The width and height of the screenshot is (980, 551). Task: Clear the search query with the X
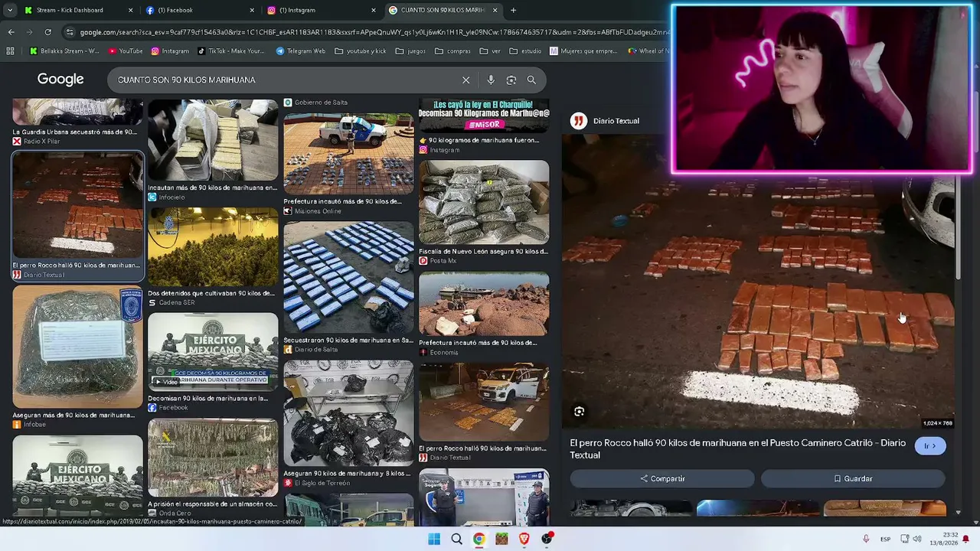[x=465, y=80]
